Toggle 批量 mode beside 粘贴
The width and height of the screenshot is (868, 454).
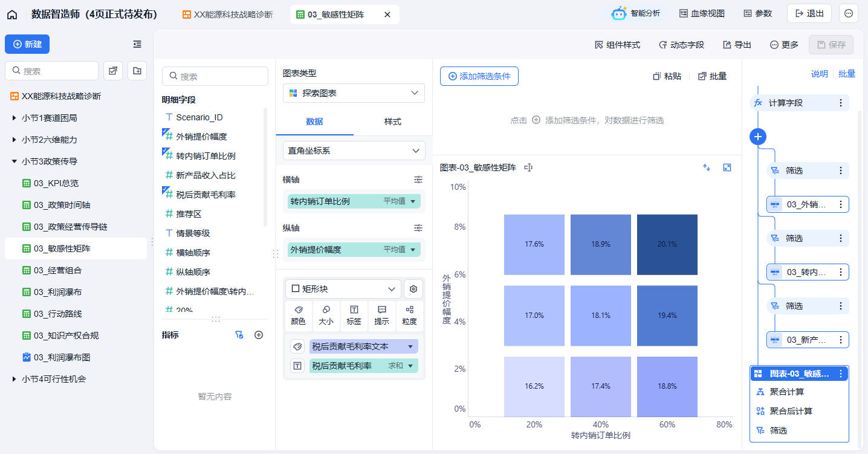coord(712,76)
